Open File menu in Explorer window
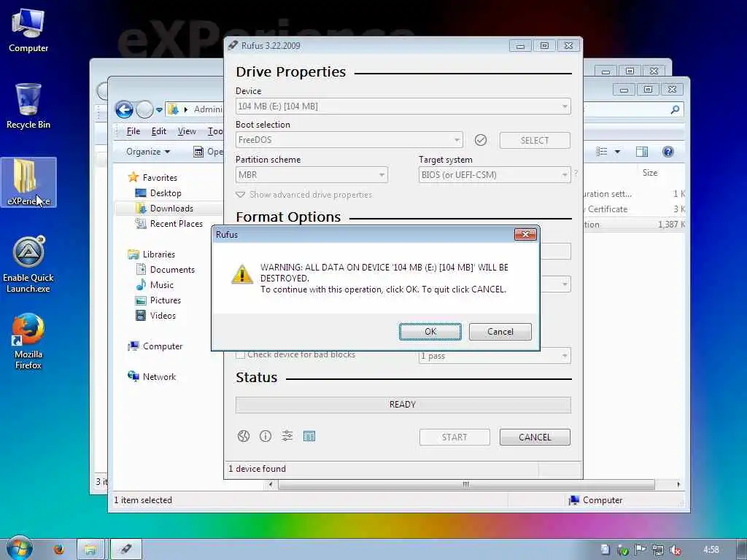 [x=133, y=131]
